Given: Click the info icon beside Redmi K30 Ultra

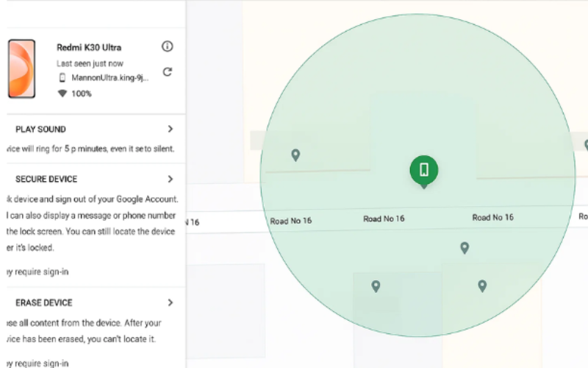Looking at the screenshot, I should pos(168,46).
